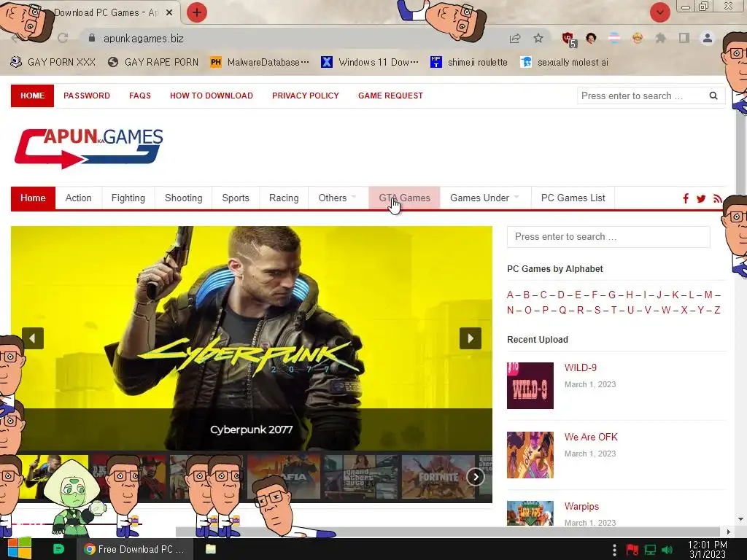Image resolution: width=747 pixels, height=560 pixels.
Task: Open the We Are OFK link
Action: click(591, 437)
